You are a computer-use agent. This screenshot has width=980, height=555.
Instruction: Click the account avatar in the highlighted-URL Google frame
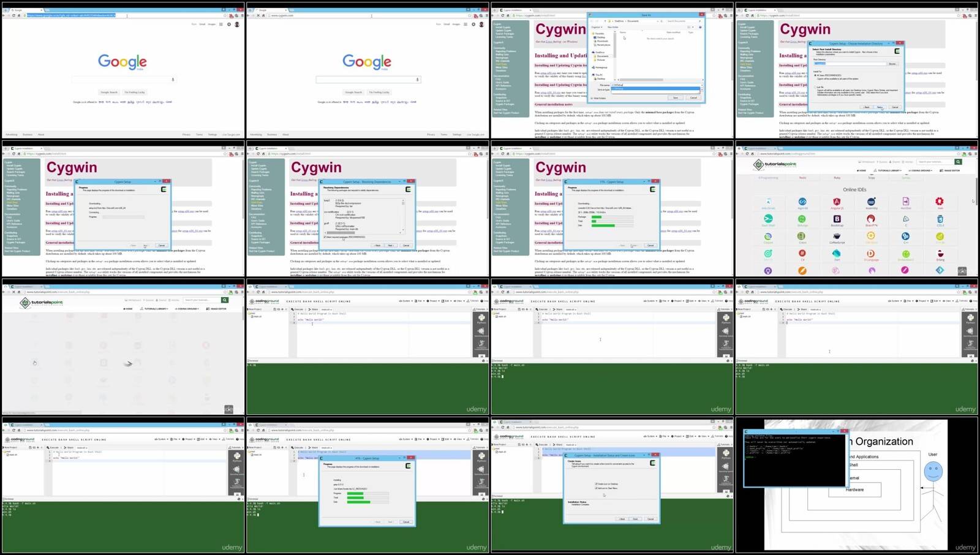(x=237, y=25)
